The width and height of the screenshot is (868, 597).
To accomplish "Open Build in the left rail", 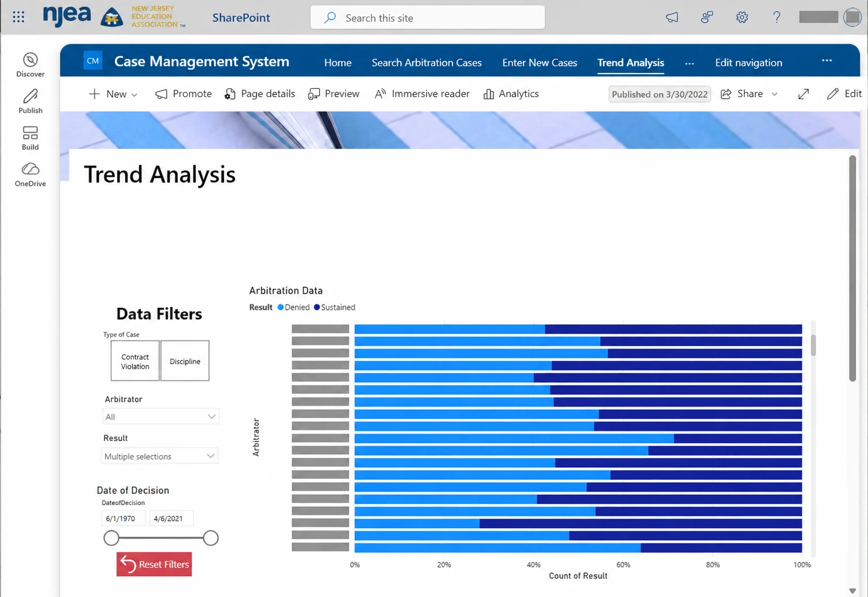I will (x=30, y=138).
